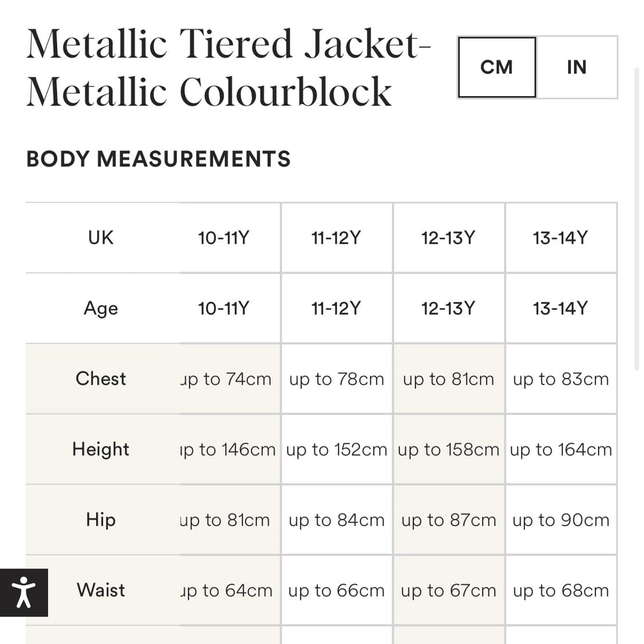
Task: Click the Waist row label
Action: pyautogui.click(x=101, y=590)
